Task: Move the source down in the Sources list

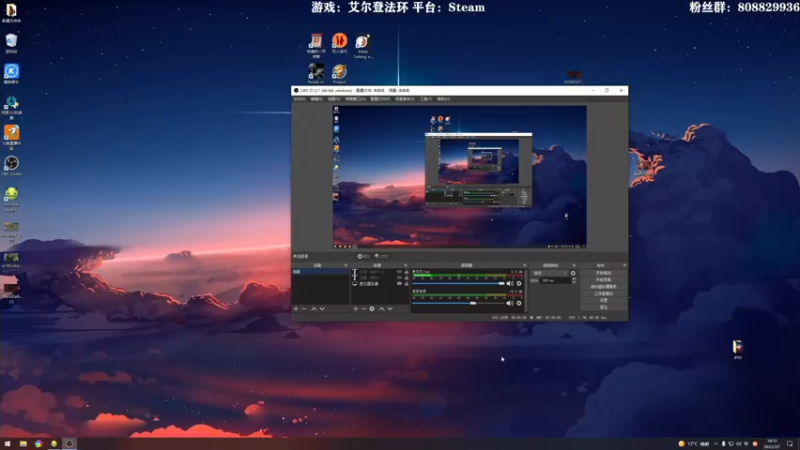Action: [x=390, y=309]
